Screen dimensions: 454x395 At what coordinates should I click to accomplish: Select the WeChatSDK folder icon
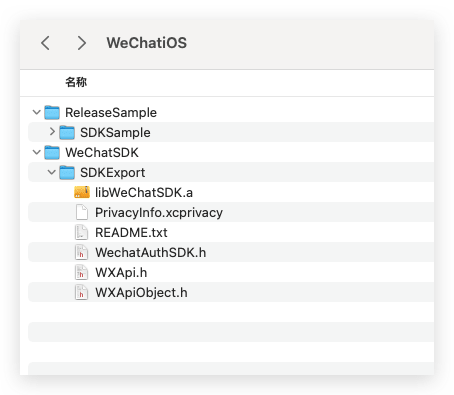point(52,153)
